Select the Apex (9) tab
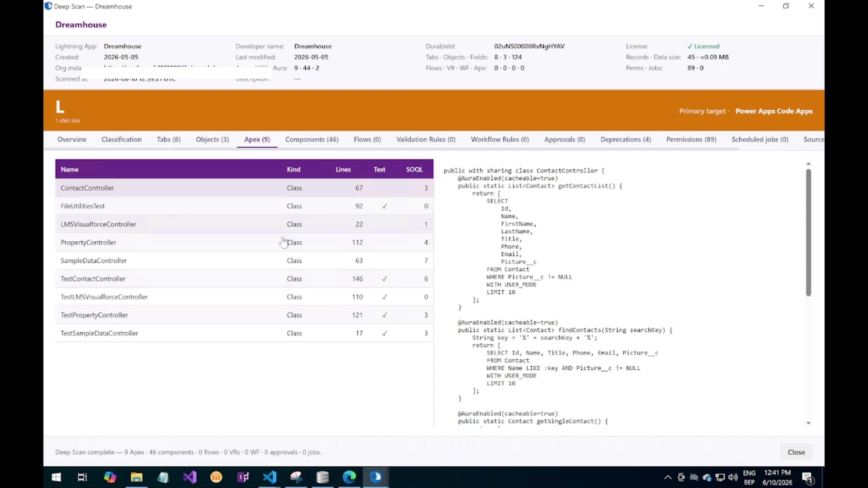Screen dimensions: 868x488 pyautogui.click(x=257, y=139)
